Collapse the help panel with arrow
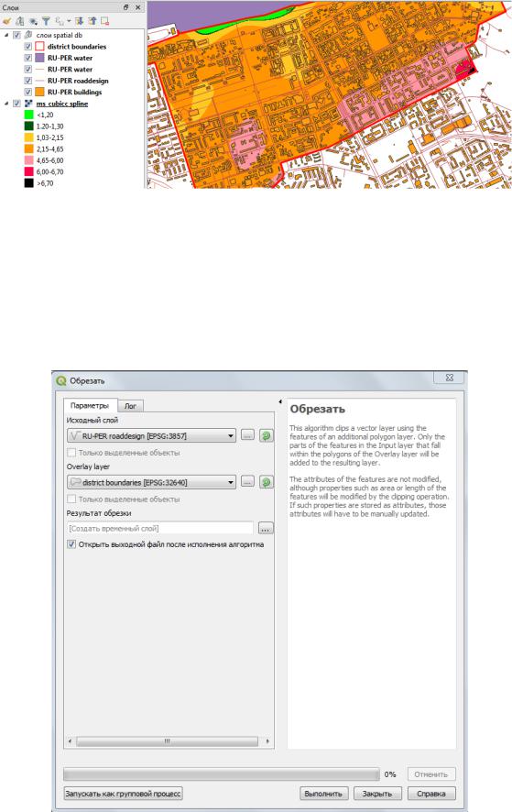The image size is (512, 812). (280, 401)
